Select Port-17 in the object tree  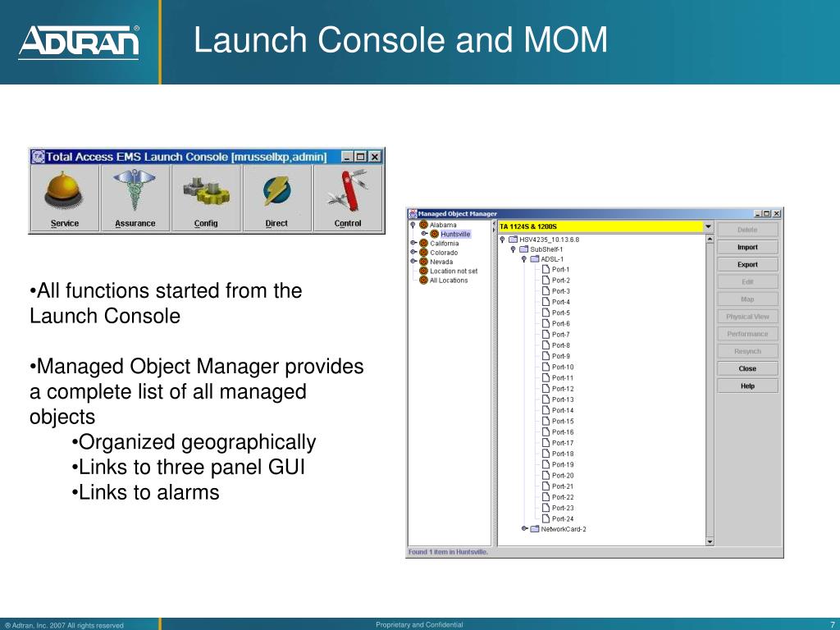click(x=563, y=443)
